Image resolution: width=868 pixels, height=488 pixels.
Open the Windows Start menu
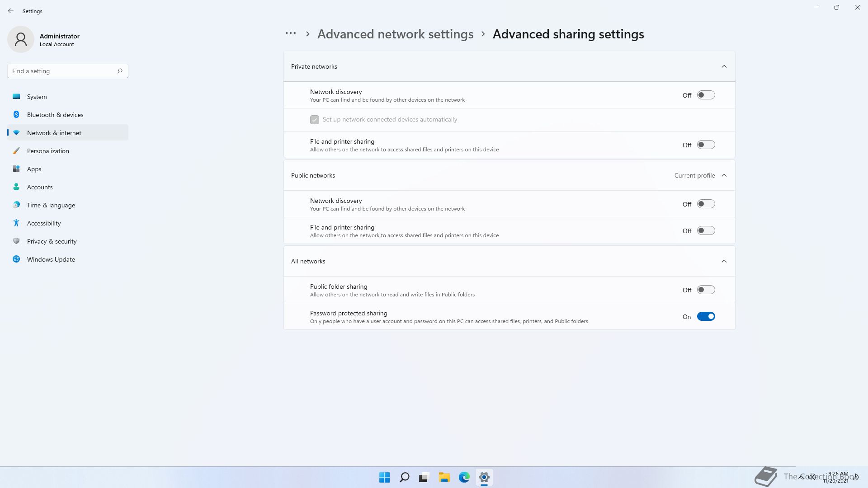coord(385,477)
